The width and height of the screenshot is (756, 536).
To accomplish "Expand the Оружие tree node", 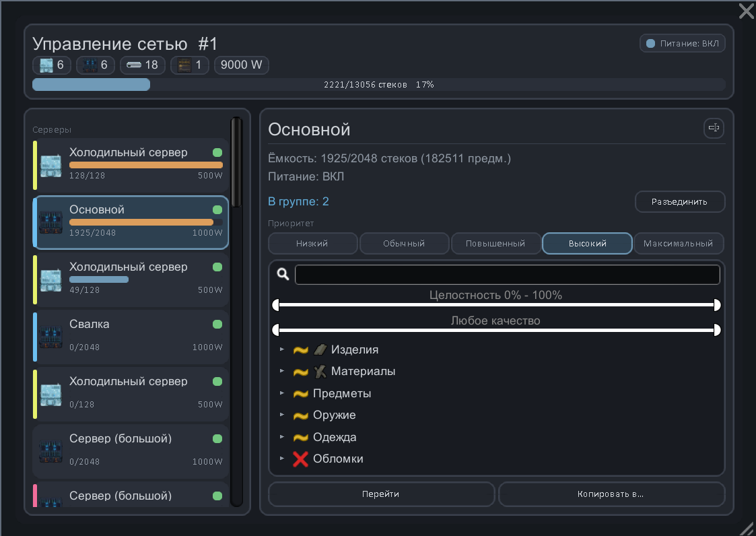I will coord(282,415).
